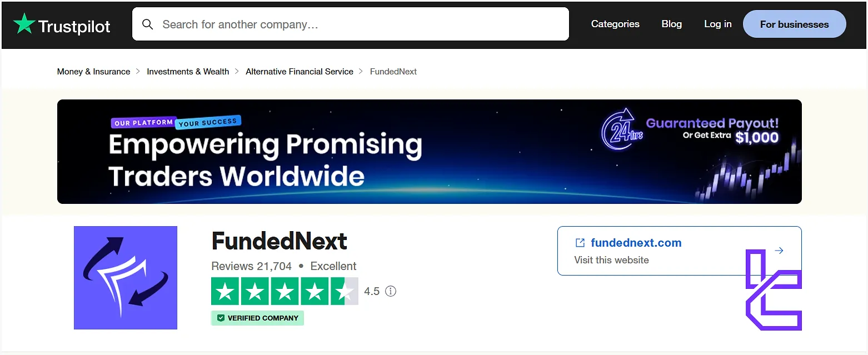Select the Investments & Wealth breadcrumb
Screen dimensions: 868x355
point(187,71)
